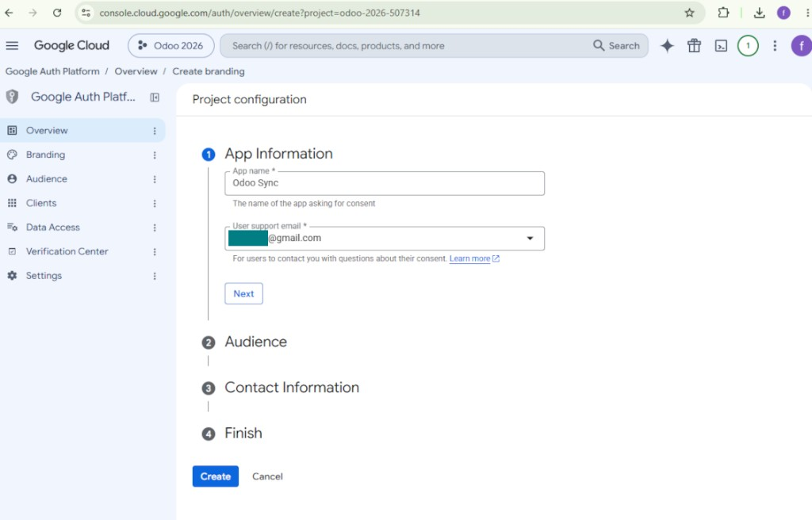Open more options for Branding item
This screenshot has height=520, width=812.
click(x=155, y=155)
